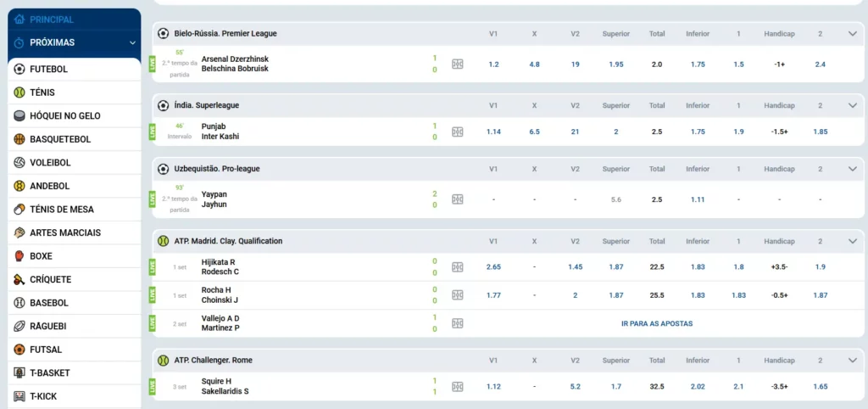This screenshot has height=409, width=868.
Task: Collapse the Índia Superleague section
Action: [852, 105]
